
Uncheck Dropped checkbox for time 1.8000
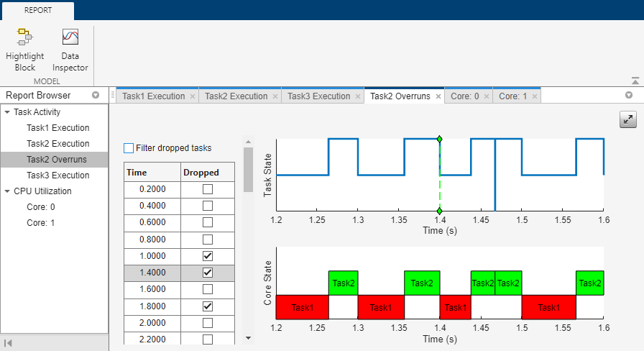[208, 306]
